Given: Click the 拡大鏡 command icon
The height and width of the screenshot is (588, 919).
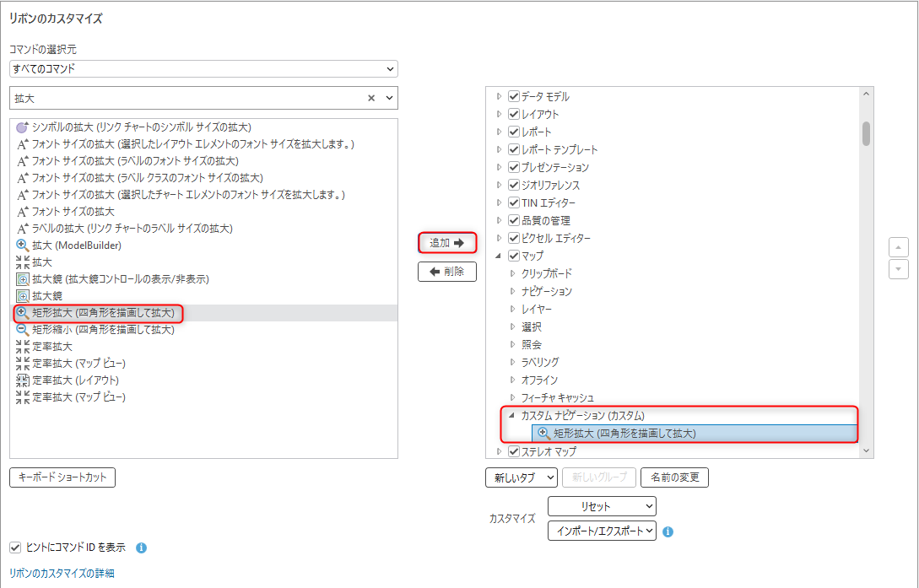Looking at the screenshot, I should coord(23,296).
